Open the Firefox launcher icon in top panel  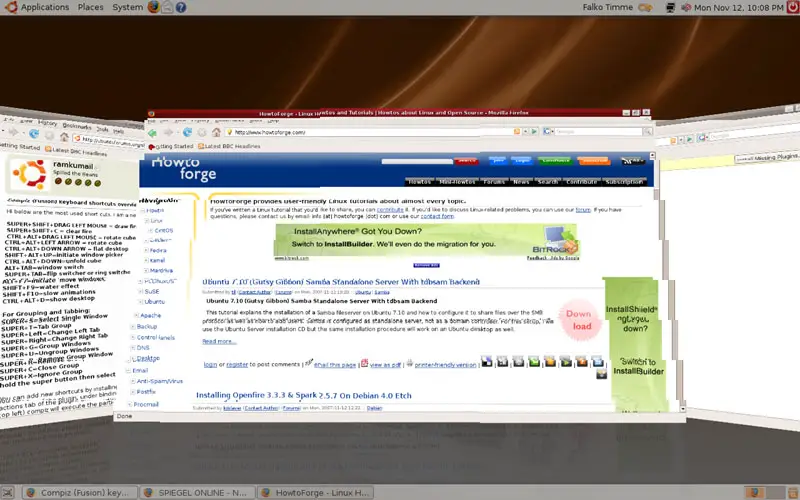[153, 7]
